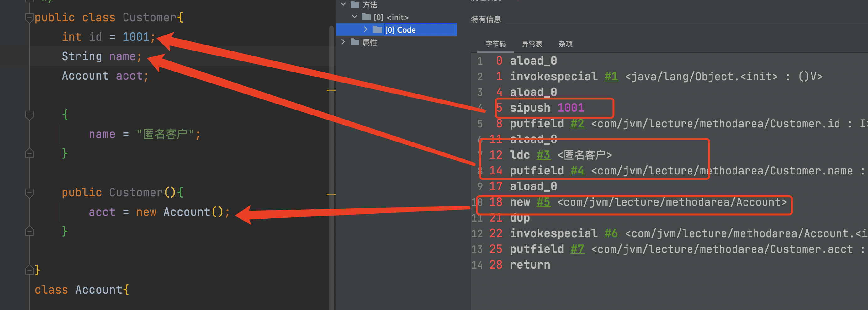Follow constant pool link #5
This screenshot has height=310, width=868.
point(543,202)
